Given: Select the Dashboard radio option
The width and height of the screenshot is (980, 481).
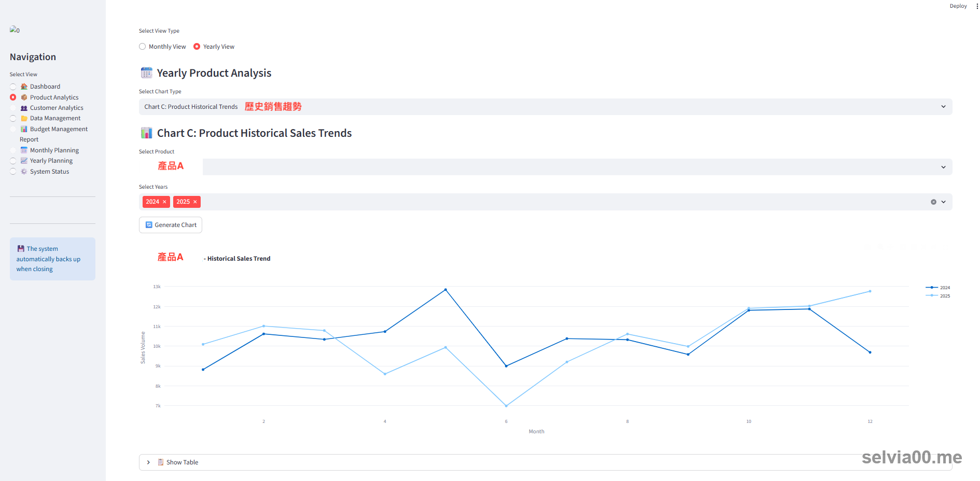Looking at the screenshot, I should pos(13,87).
